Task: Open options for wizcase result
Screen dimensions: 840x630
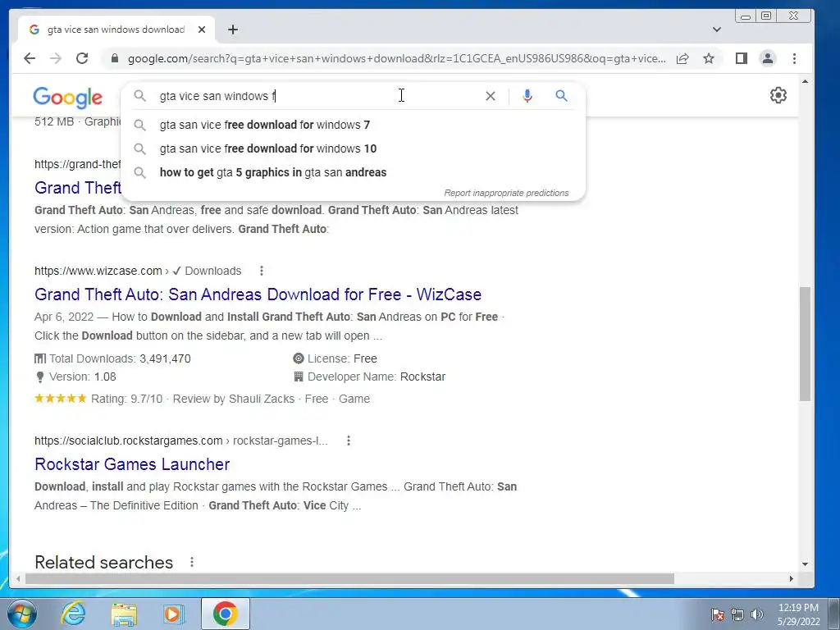Action: click(x=262, y=271)
